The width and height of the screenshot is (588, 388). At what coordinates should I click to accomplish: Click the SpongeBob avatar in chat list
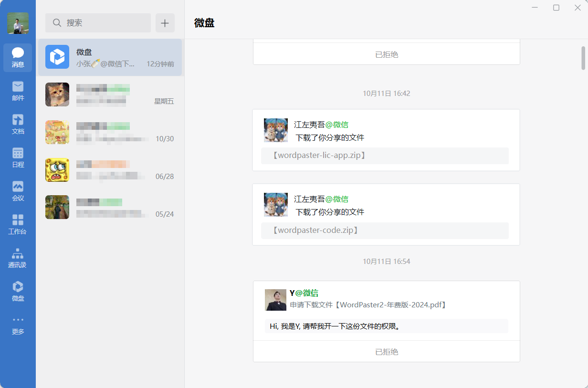[x=57, y=170]
